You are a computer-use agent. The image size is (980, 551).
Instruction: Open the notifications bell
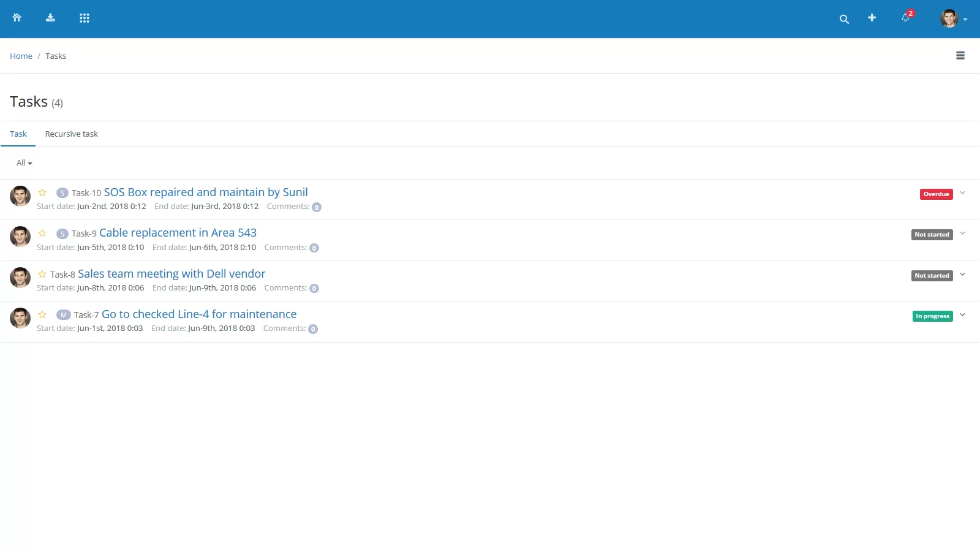(905, 18)
